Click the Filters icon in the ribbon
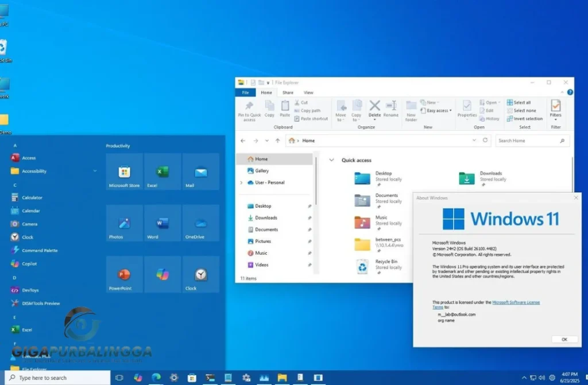The height and width of the screenshot is (385, 588). 555,110
